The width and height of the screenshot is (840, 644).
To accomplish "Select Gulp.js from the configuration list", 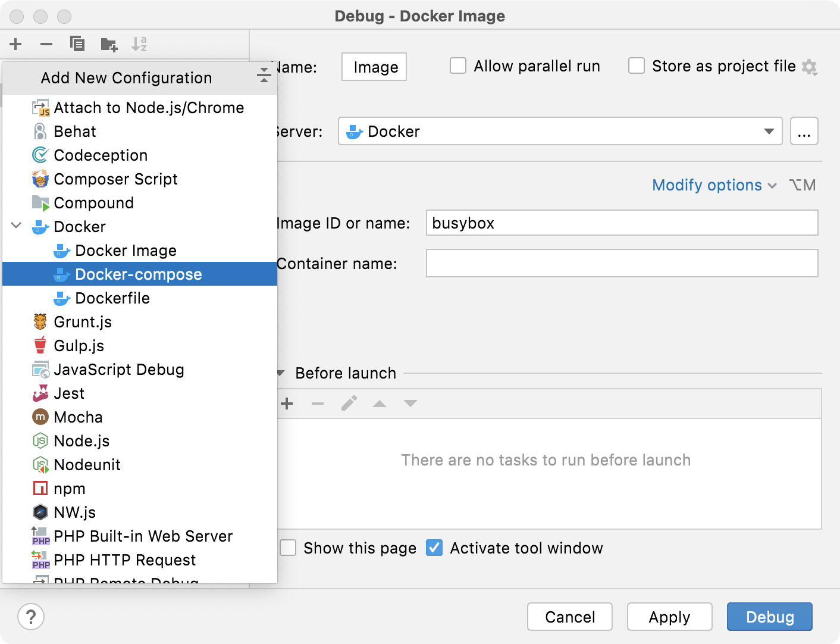I will coord(140,346).
